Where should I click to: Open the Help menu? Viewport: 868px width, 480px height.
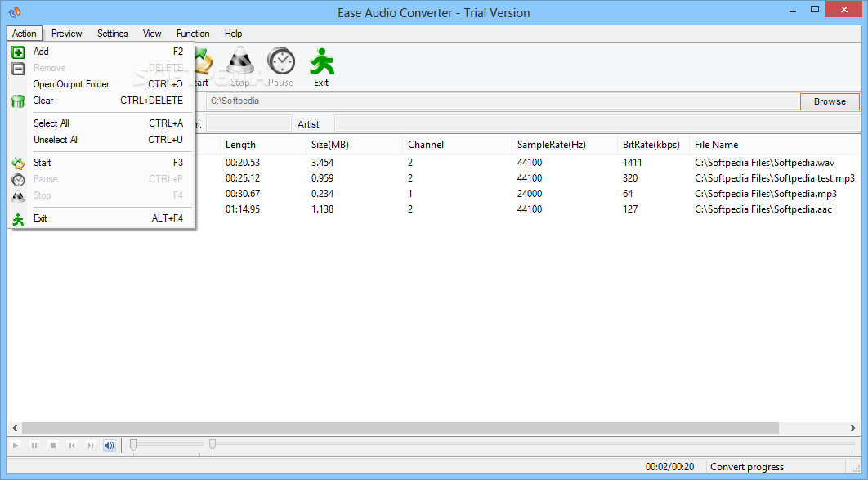point(233,34)
